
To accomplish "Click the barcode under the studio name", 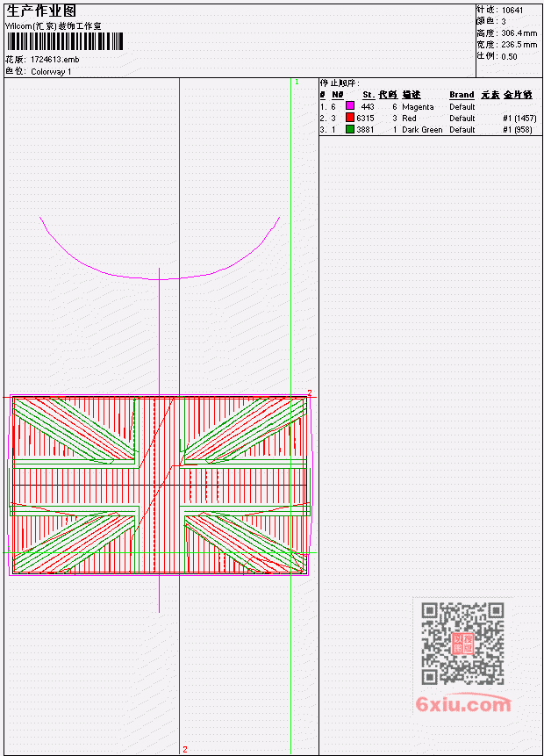I will coord(65,41).
